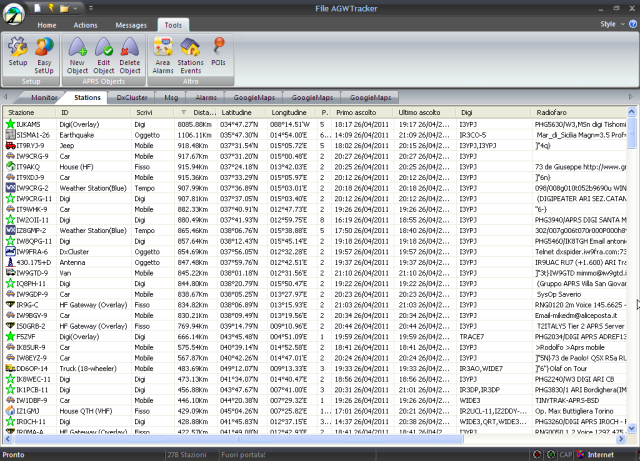This screenshot has height=461, width=640.
Task: Click antenna icon for 430.175+D
Action: click(x=10, y=262)
